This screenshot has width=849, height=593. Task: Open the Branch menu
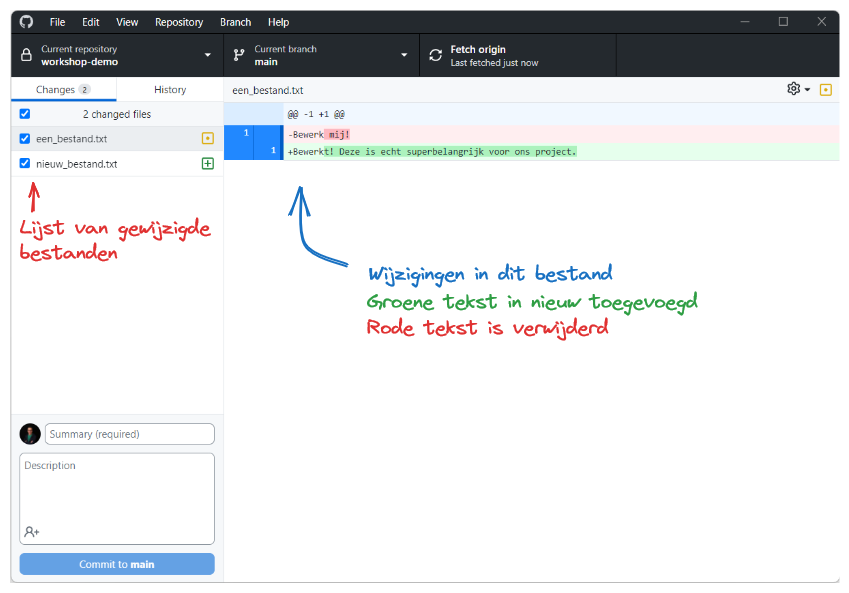[x=235, y=22]
